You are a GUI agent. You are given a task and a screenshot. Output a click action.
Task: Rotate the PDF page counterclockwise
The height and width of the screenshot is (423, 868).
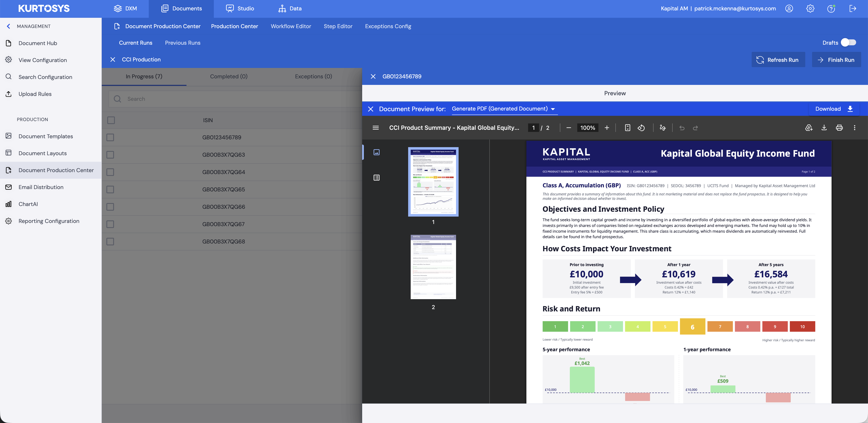[x=641, y=128]
